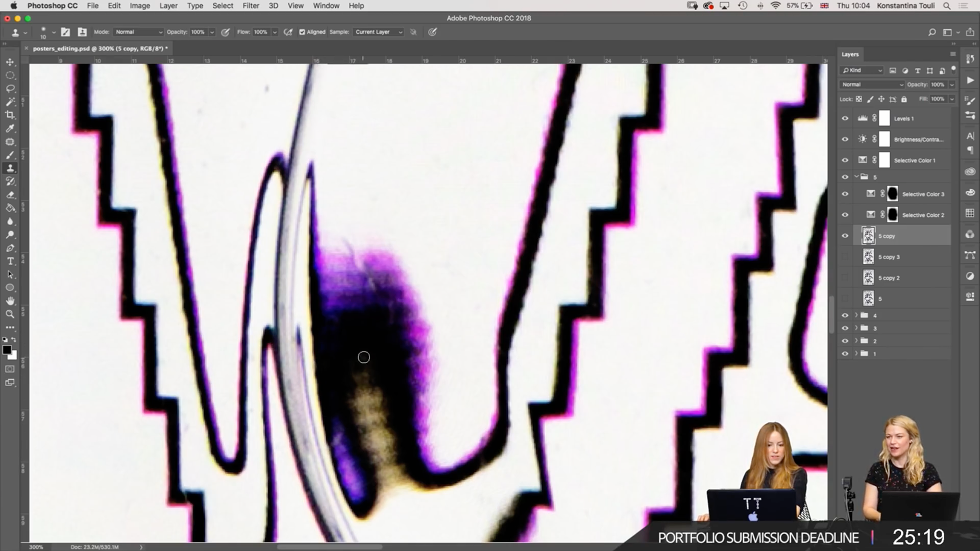Screen dimensions: 980x551
Task: Select the Selective Color 3 layer
Action: click(923, 194)
